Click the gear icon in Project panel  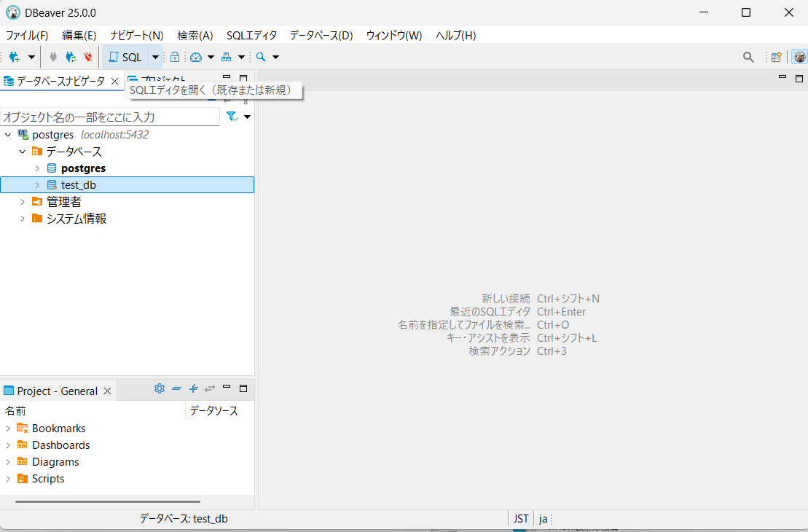point(160,389)
